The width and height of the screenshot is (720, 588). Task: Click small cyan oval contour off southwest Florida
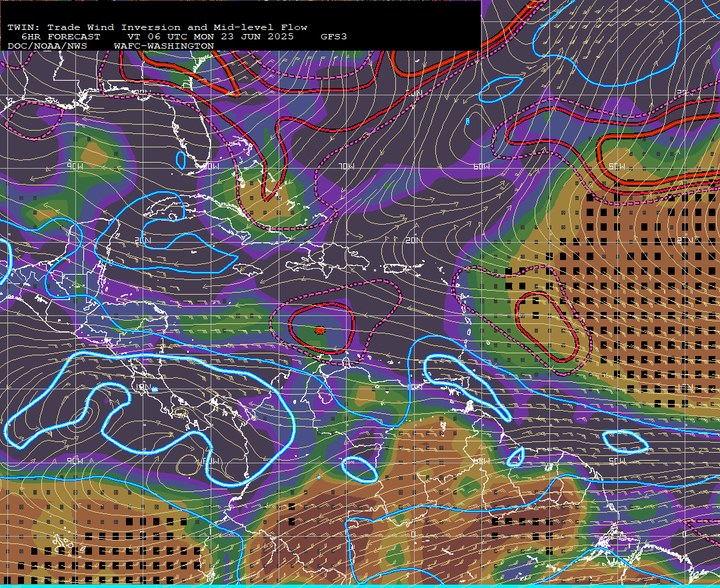coord(181,160)
